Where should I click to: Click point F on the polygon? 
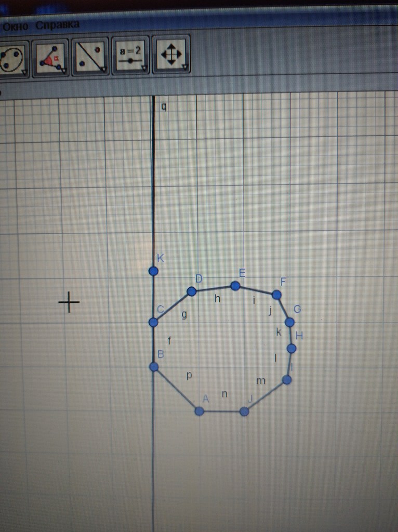click(276, 295)
